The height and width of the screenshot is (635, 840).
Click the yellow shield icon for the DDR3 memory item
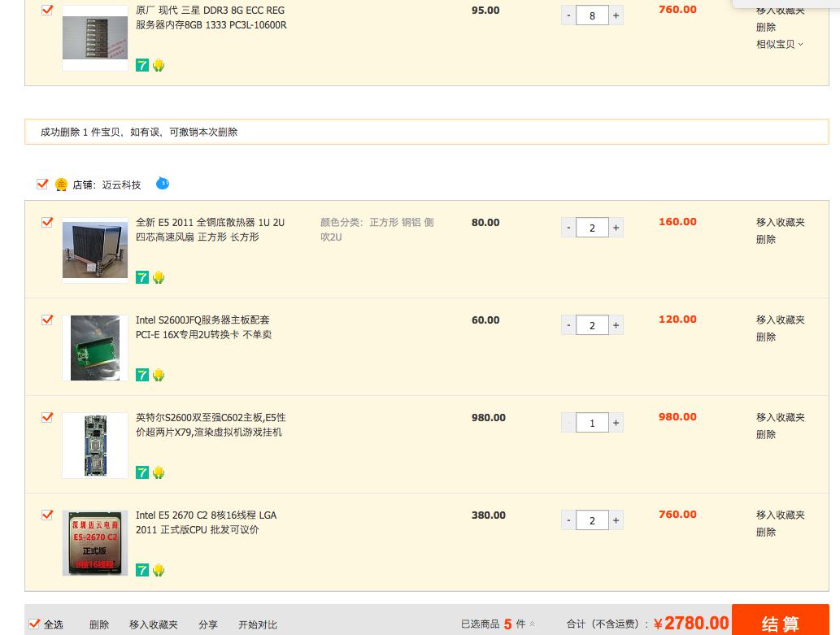(x=159, y=65)
